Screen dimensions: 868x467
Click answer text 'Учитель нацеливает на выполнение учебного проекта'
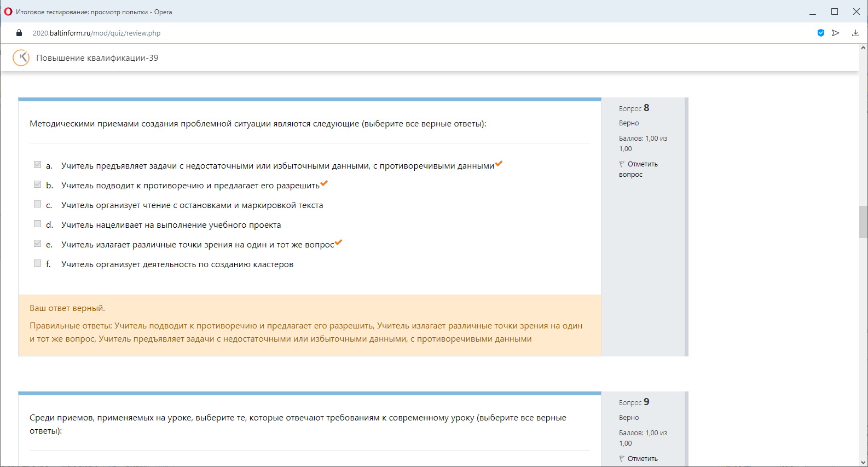[x=171, y=225]
